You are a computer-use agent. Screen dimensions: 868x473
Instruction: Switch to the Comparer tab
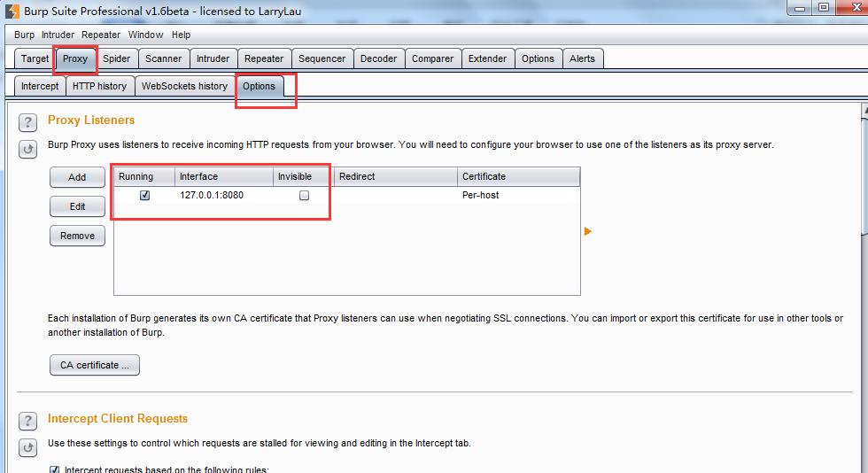point(432,58)
